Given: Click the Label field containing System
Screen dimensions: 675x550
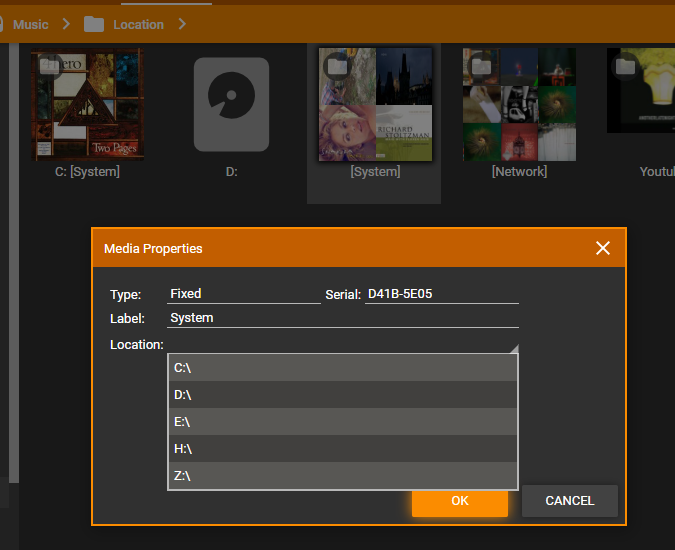Looking at the screenshot, I should (x=342, y=318).
